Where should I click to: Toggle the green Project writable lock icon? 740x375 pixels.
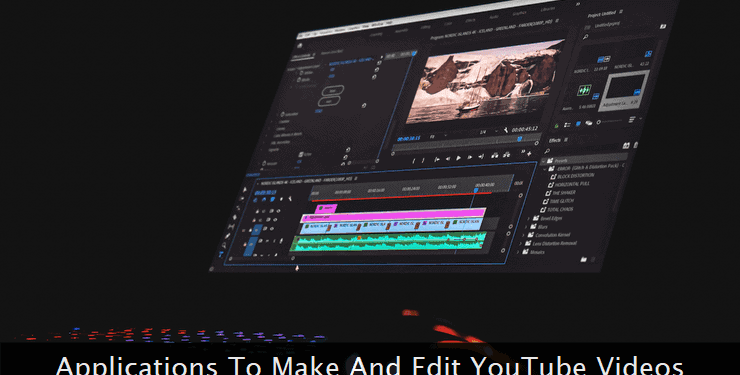coord(556,126)
